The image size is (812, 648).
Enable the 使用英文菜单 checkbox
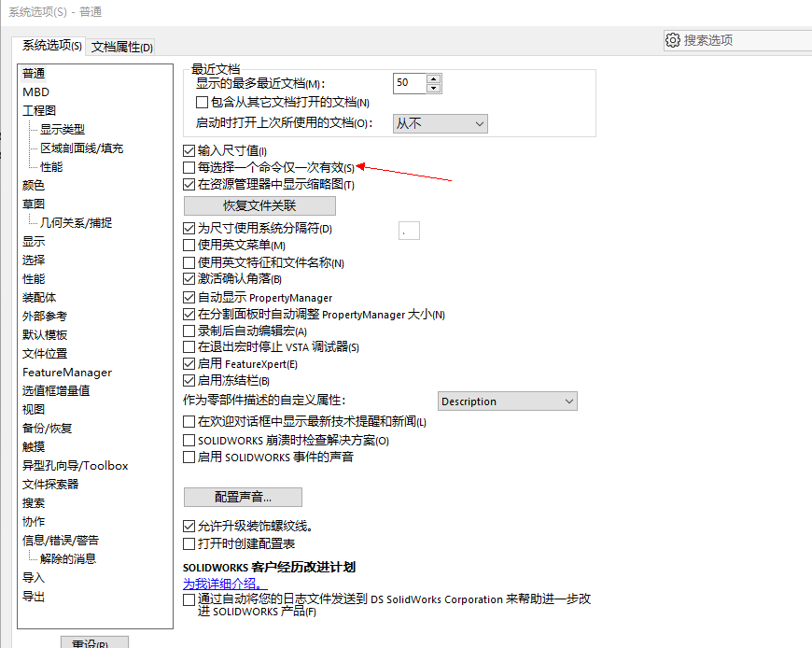click(189, 245)
